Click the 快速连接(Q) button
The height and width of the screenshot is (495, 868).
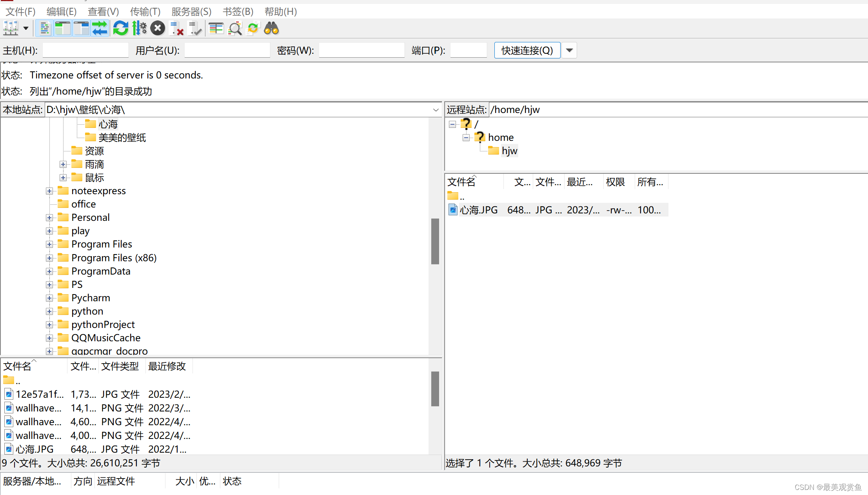(x=527, y=50)
